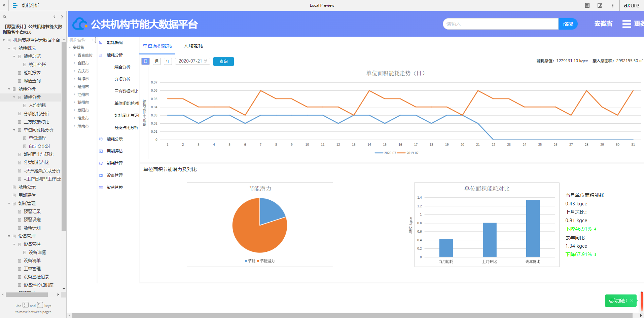Open 人均能耗 page in sitemap

tap(37, 105)
